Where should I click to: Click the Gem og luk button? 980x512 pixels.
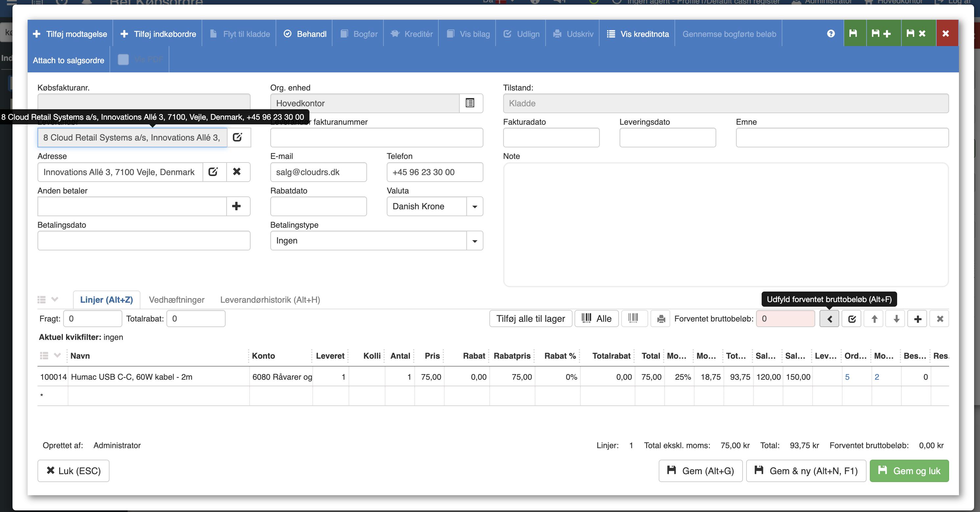pyautogui.click(x=909, y=471)
